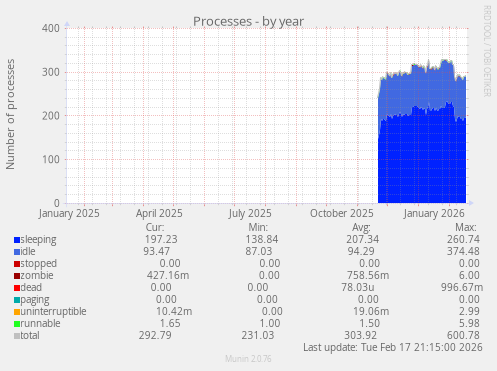Click the 'April 2025' axis label
The height and width of the screenshot is (371, 497).
tap(159, 213)
